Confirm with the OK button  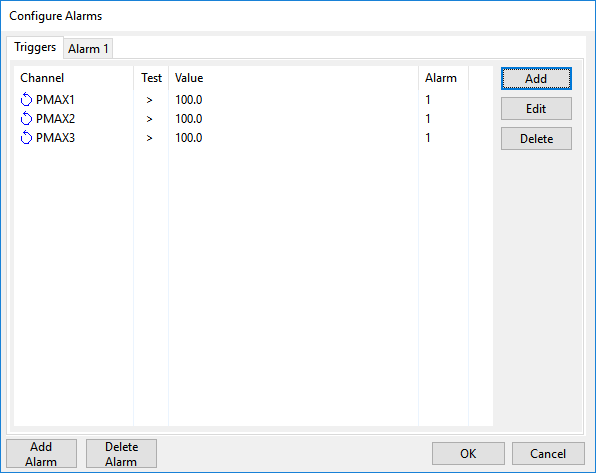tap(468, 454)
